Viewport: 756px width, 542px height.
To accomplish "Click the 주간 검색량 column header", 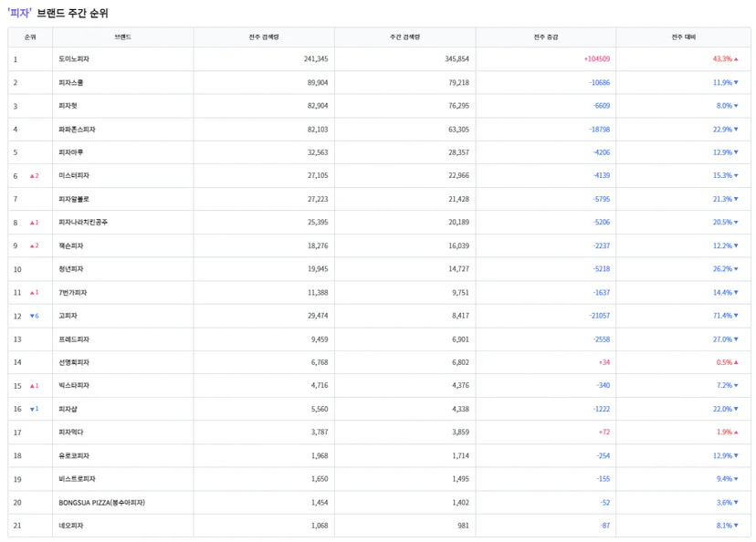I will (x=405, y=37).
